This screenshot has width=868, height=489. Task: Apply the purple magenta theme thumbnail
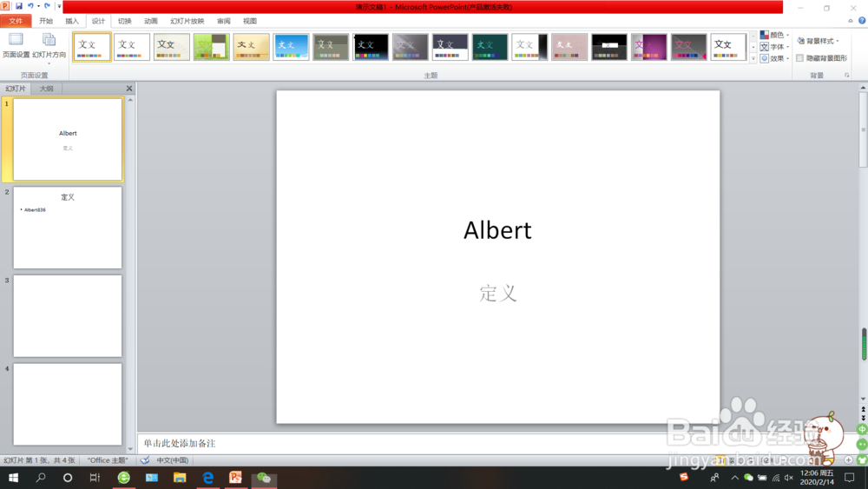tap(649, 47)
